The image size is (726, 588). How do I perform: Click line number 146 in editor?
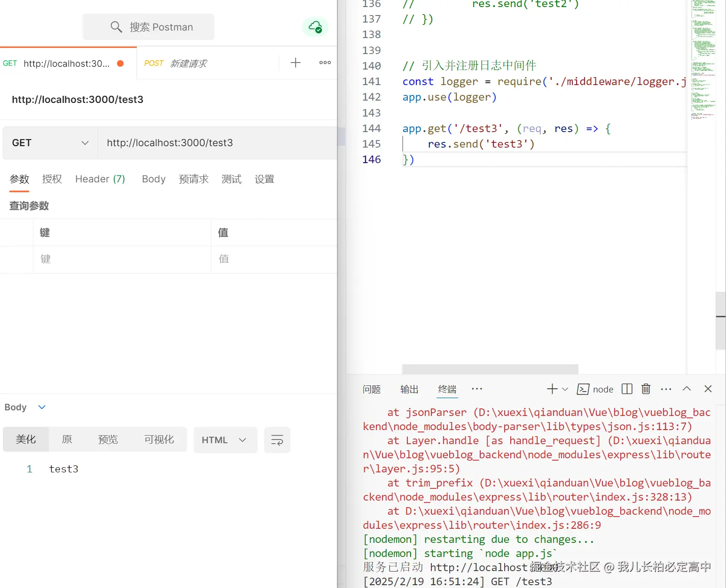point(371,160)
